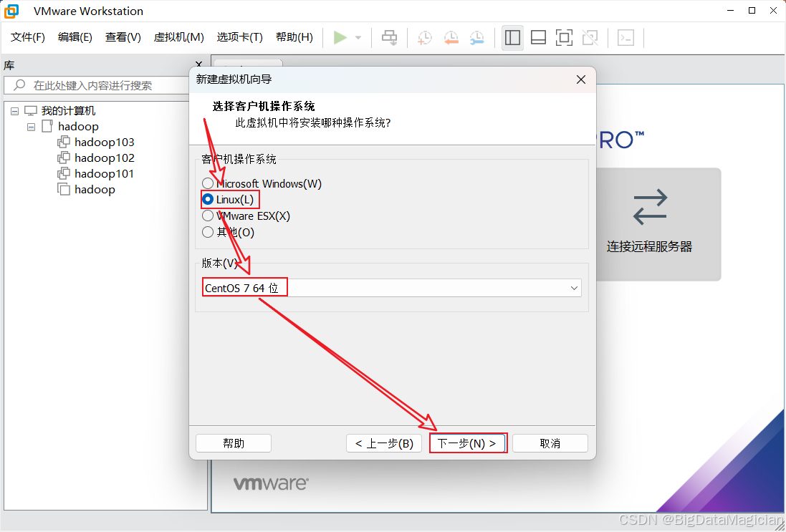The height and width of the screenshot is (532, 786).
Task: Click the Unity mode icon
Action: pos(590,37)
